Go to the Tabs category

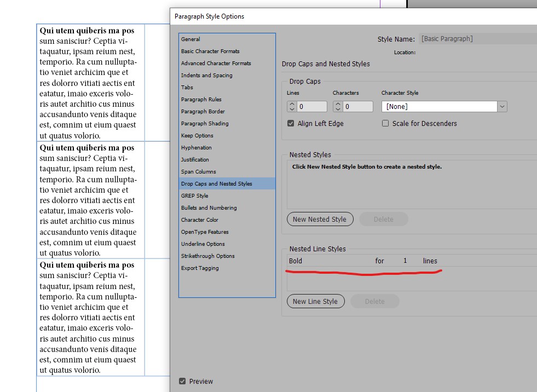227,87
